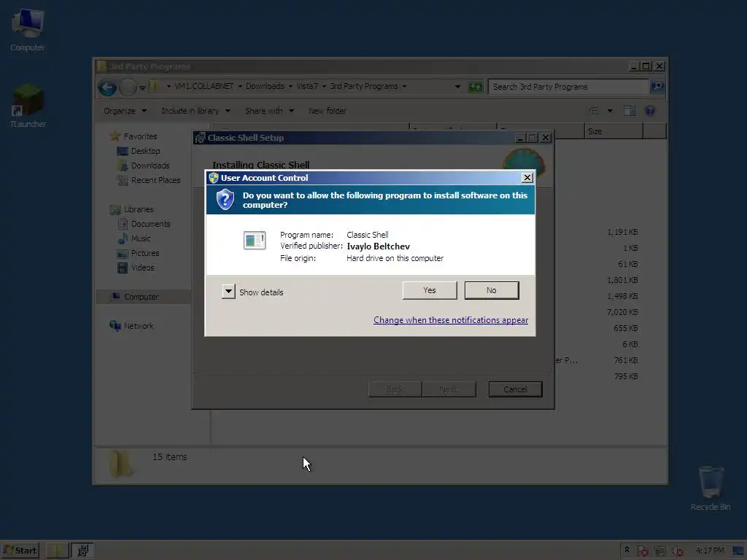747x560 pixels.
Task: Open Computer desktop icon
Action: pos(27,29)
